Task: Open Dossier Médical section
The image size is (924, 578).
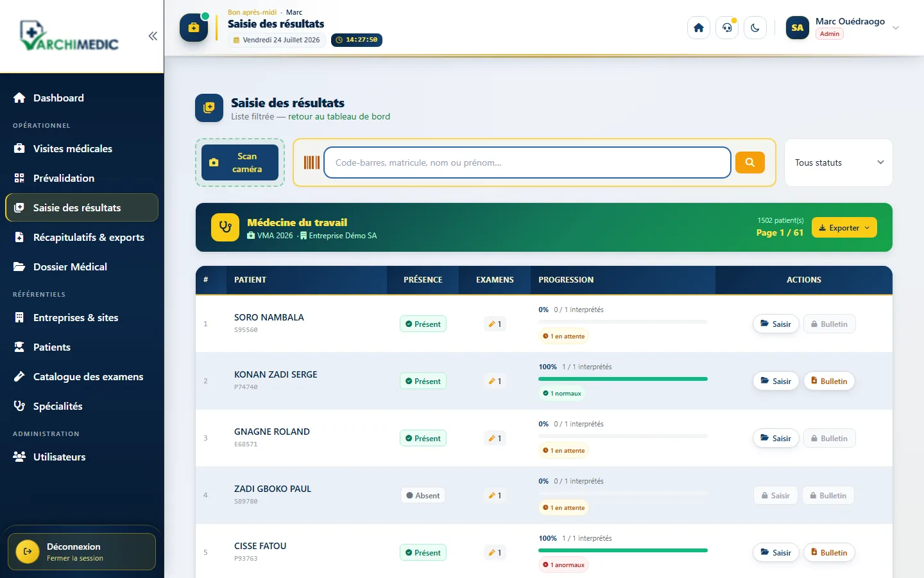Action: click(81, 267)
